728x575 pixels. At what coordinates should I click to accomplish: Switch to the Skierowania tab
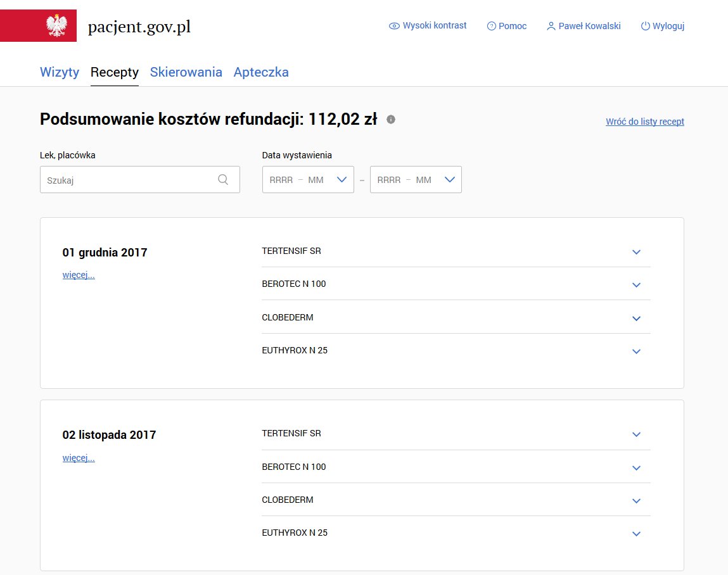coord(186,72)
